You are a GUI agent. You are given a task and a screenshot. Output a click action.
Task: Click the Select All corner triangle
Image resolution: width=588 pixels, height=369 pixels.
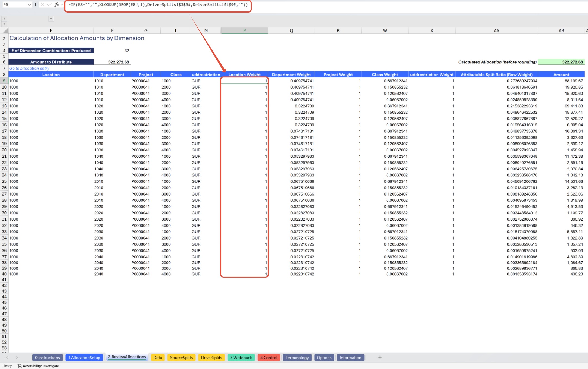click(x=5, y=30)
